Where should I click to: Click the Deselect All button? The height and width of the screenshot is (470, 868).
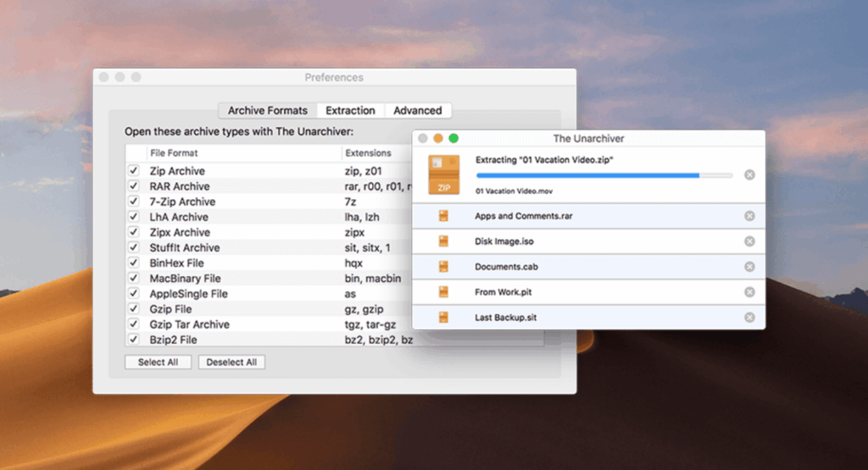231,362
